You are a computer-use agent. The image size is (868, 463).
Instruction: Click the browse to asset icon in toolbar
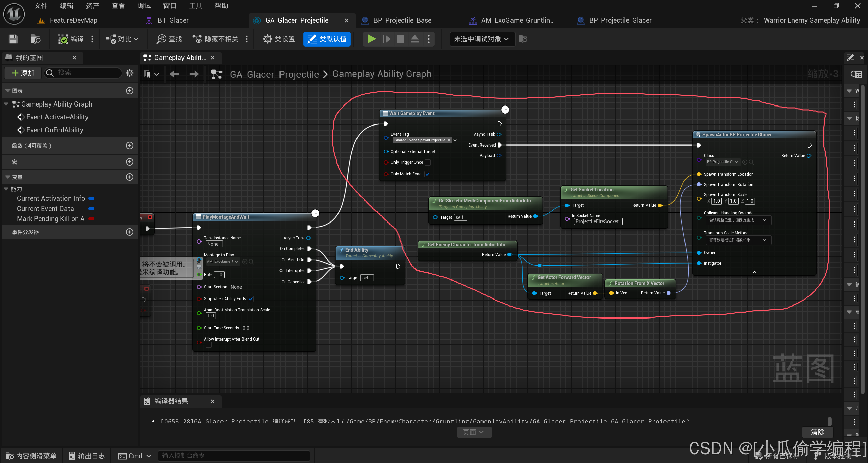click(35, 39)
